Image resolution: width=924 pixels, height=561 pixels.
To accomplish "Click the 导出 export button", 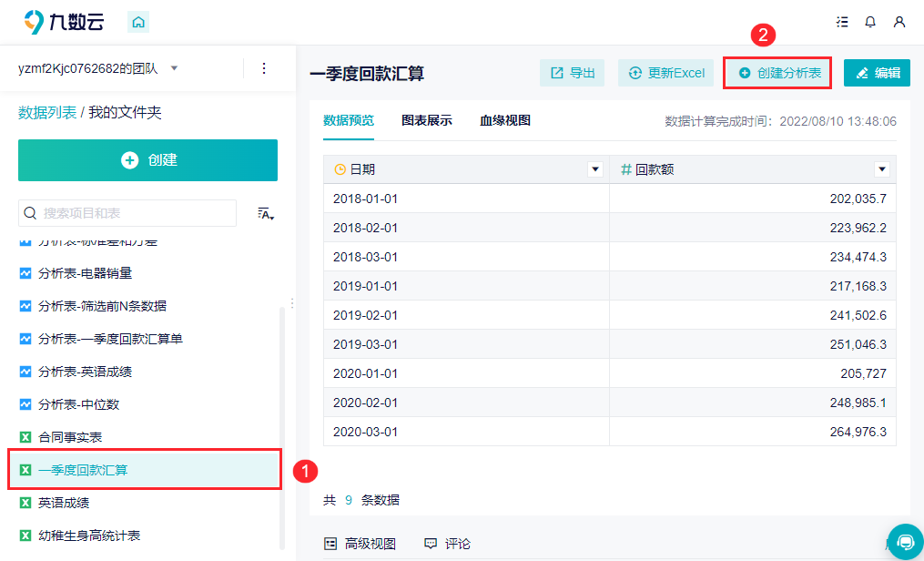I will (x=573, y=73).
